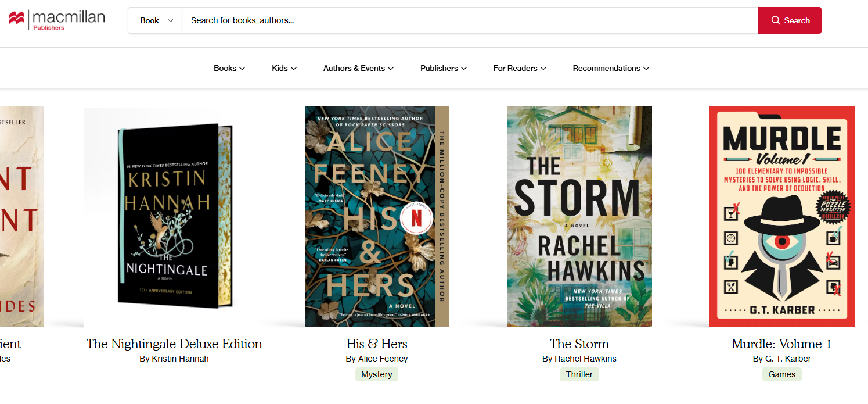Click the author link Rachel Hawkins
868x404 pixels.
point(586,359)
